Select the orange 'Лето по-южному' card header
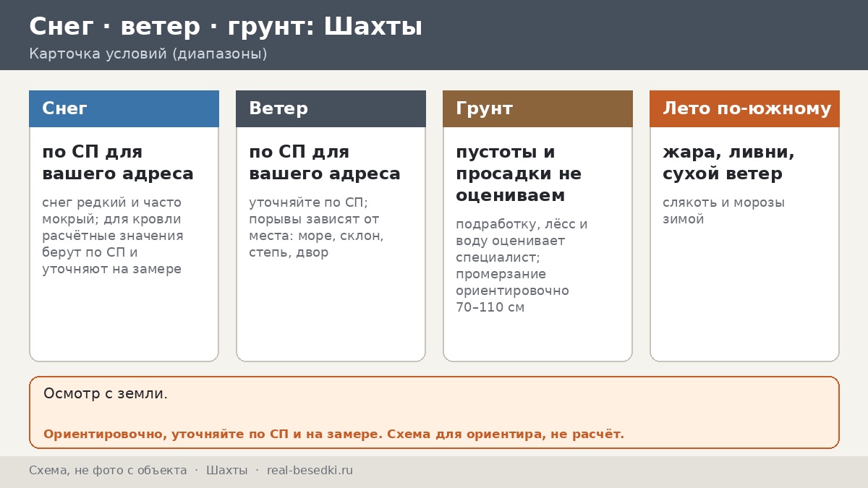 coord(744,108)
